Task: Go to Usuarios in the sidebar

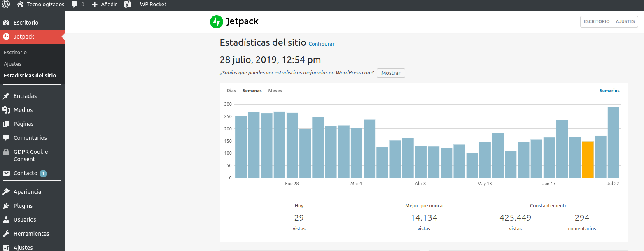Action: coord(25,220)
